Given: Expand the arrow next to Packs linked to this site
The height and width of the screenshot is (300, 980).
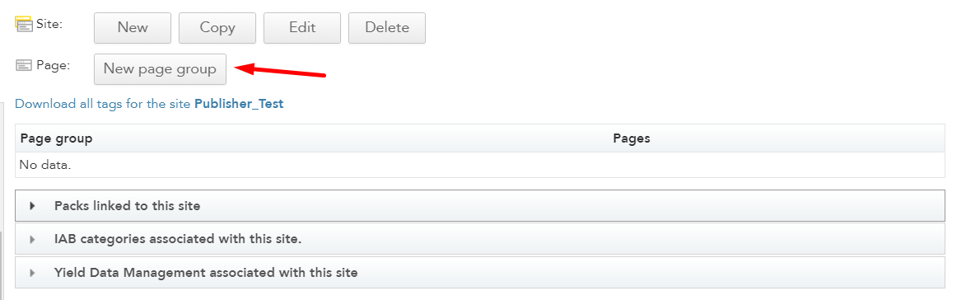Looking at the screenshot, I should point(32,205).
